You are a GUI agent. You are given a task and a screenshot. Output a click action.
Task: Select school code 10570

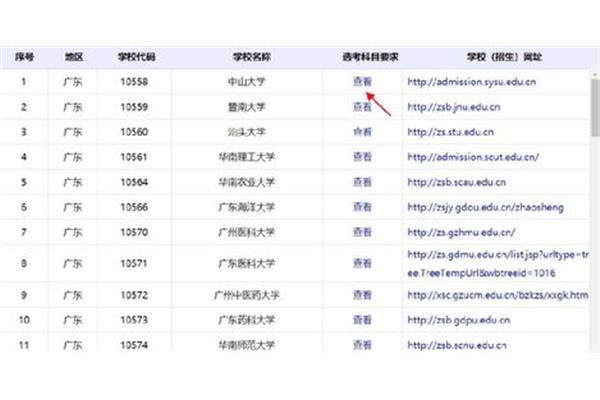(x=134, y=232)
